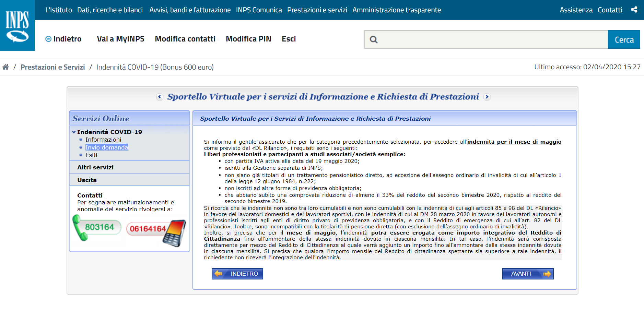Click the Ultimo accesso timestamp text
This screenshot has width=644, height=323.
point(587,67)
